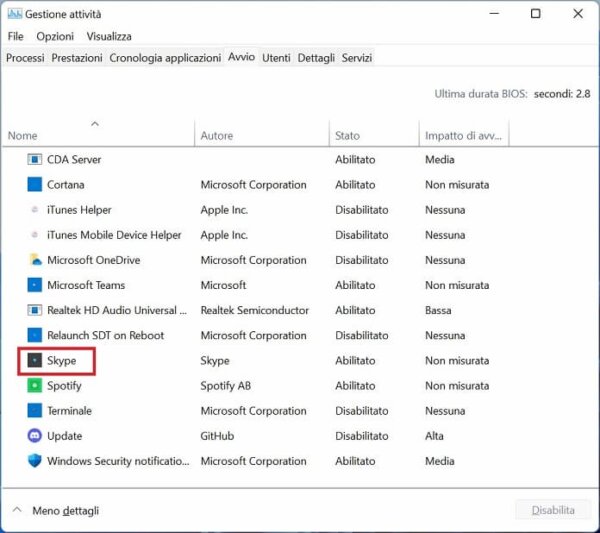
Task: Click the Spotify green icon
Action: coord(34,385)
